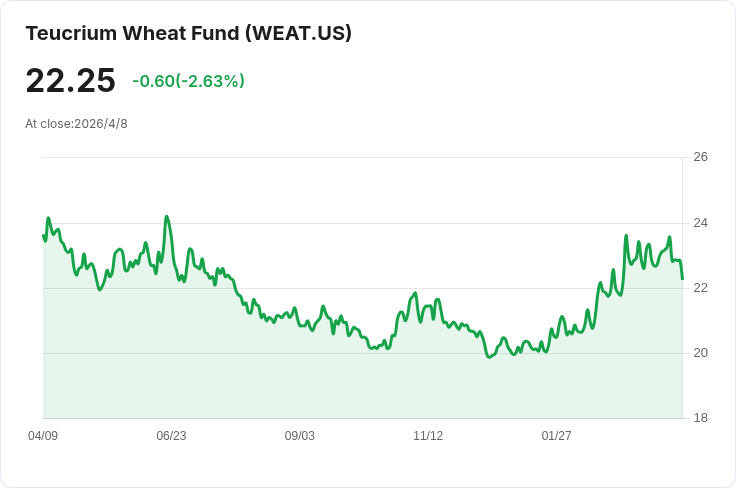The image size is (736, 488).
Task: Click the 11/12 x-axis date label
Action: point(428,436)
